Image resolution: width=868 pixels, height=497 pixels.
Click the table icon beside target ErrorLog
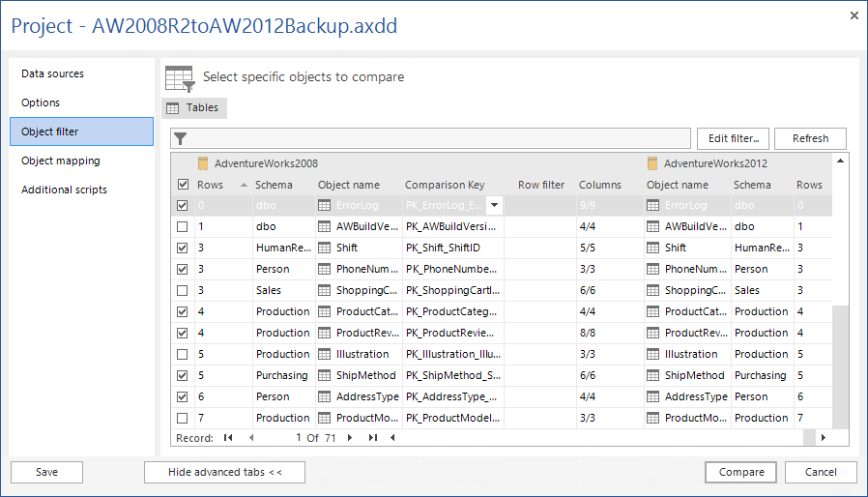(x=653, y=206)
